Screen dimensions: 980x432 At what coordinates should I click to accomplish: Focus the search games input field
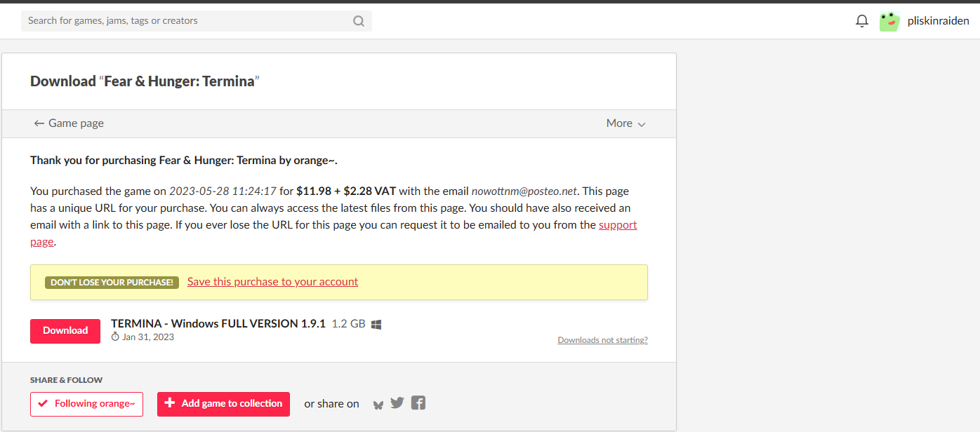197,21
